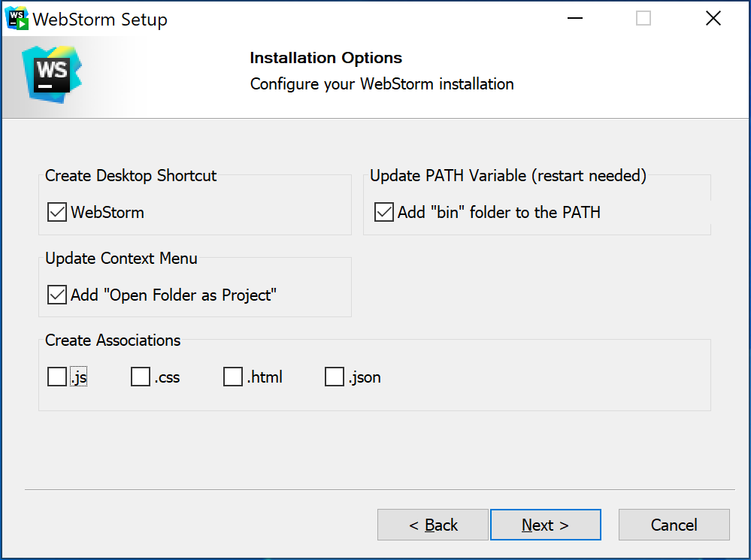
Task: Check the .css file association
Action: (140, 377)
